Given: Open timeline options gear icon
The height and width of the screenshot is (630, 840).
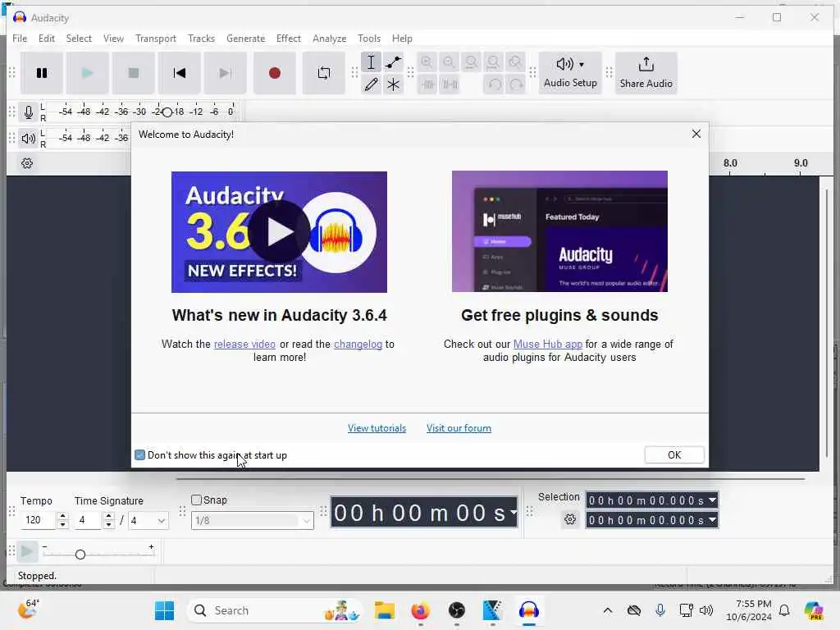Looking at the screenshot, I should (27, 163).
